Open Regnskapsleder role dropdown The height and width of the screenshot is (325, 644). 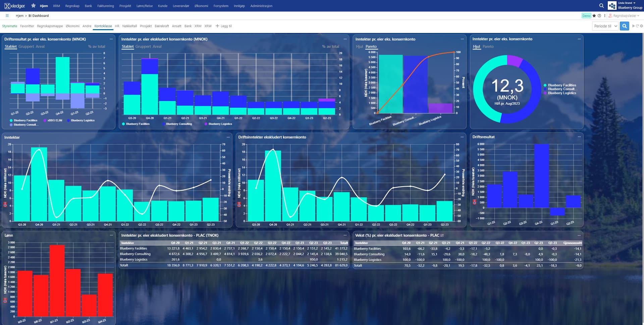pyautogui.click(x=624, y=16)
